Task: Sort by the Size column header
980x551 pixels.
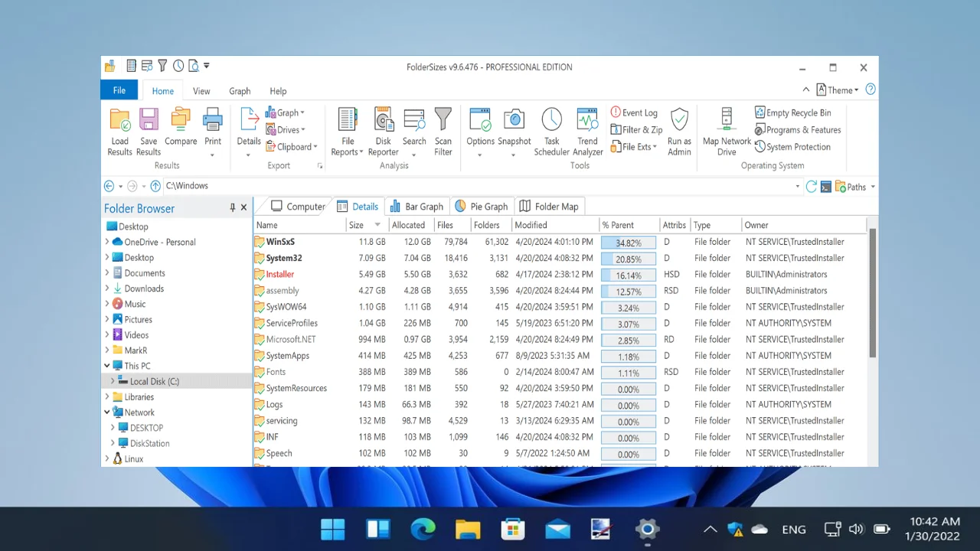Action: click(x=367, y=225)
